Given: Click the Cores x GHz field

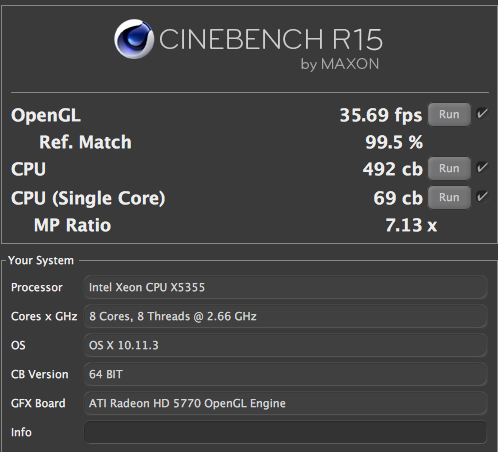Looking at the screenshot, I should pyautogui.click(x=285, y=316).
